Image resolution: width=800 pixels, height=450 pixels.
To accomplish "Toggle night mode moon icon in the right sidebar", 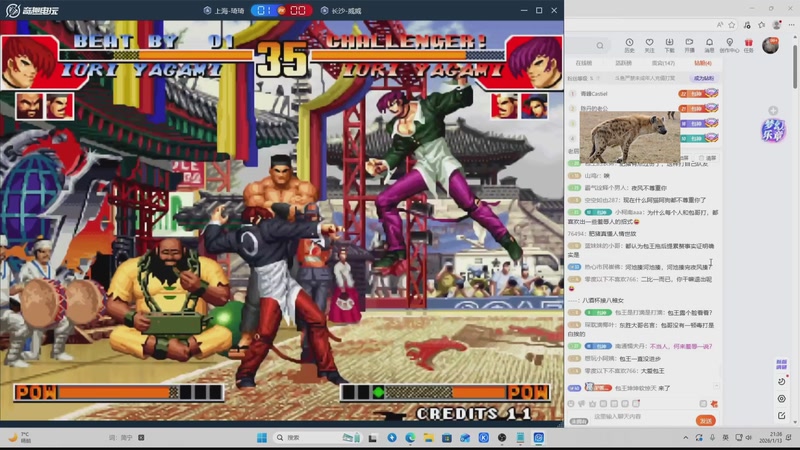I will click(782, 381).
